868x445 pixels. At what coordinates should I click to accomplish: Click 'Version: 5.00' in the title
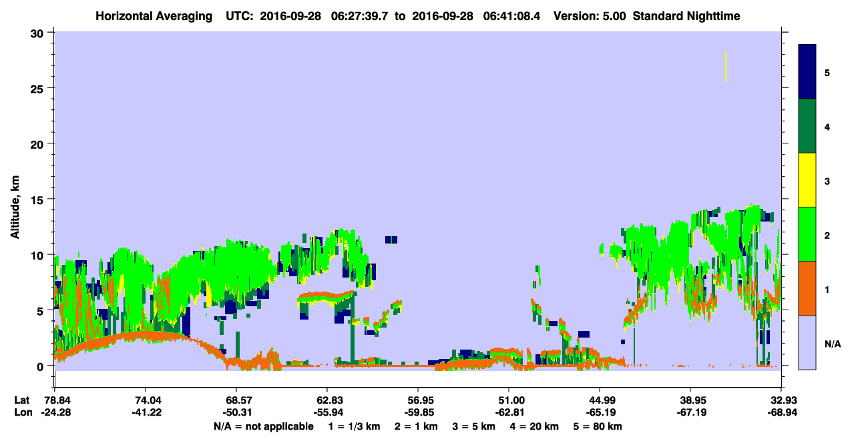click(x=590, y=16)
